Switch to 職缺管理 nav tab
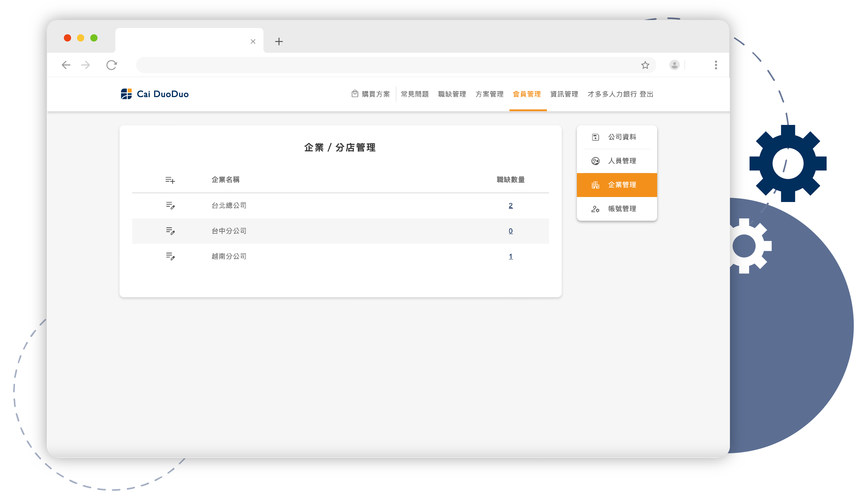 tap(452, 94)
